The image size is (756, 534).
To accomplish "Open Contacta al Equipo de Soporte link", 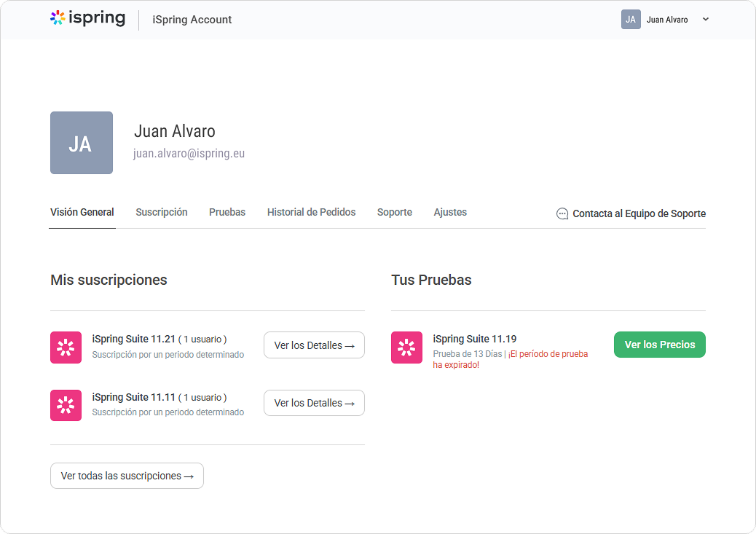I will [639, 213].
